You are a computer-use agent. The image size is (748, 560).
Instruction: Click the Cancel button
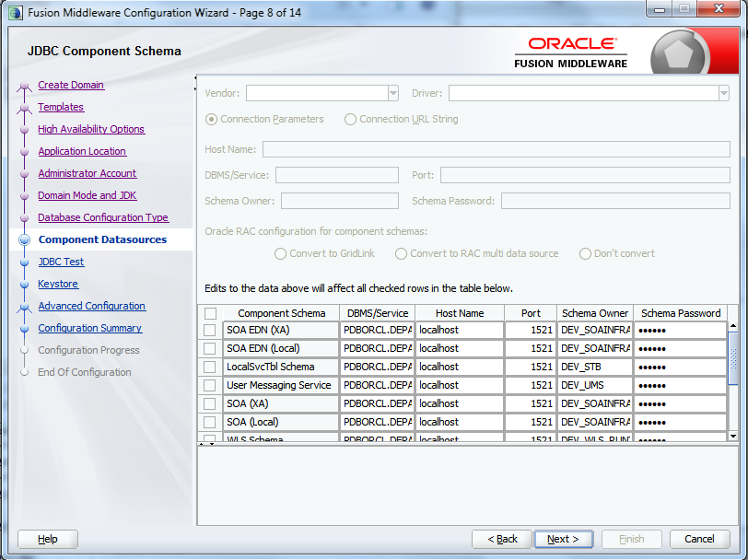click(699, 539)
